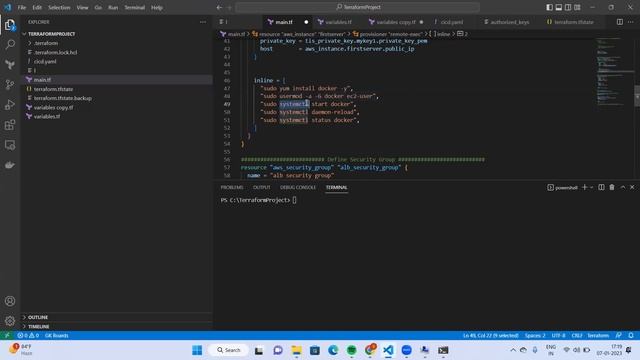Screen dimensions: 640x360
Task: Switch to the PROBLEMS panel tab
Action: [x=232, y=187]
